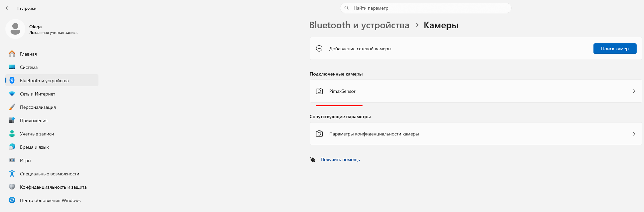The width and height of the screenshot is (644, 212).
Task: Navigate to Bluetooth и устройства breadcrumb
Action: 359,25
